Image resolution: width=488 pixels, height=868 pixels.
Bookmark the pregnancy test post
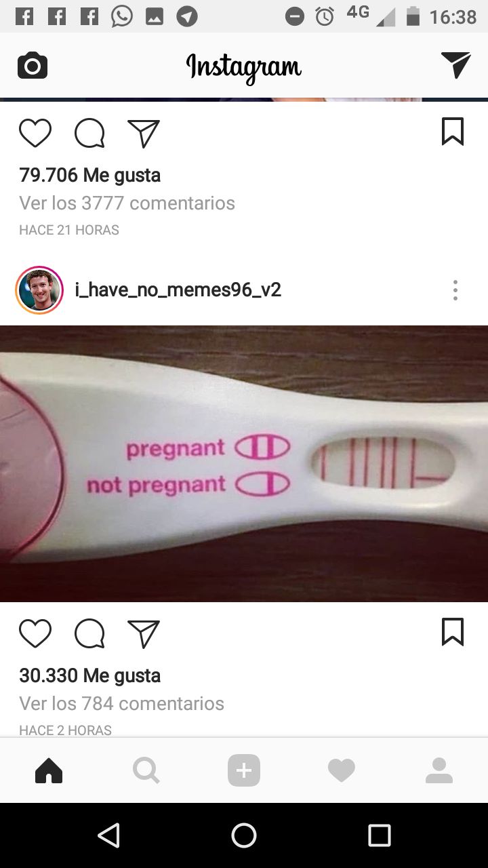(x=453, y=632)
